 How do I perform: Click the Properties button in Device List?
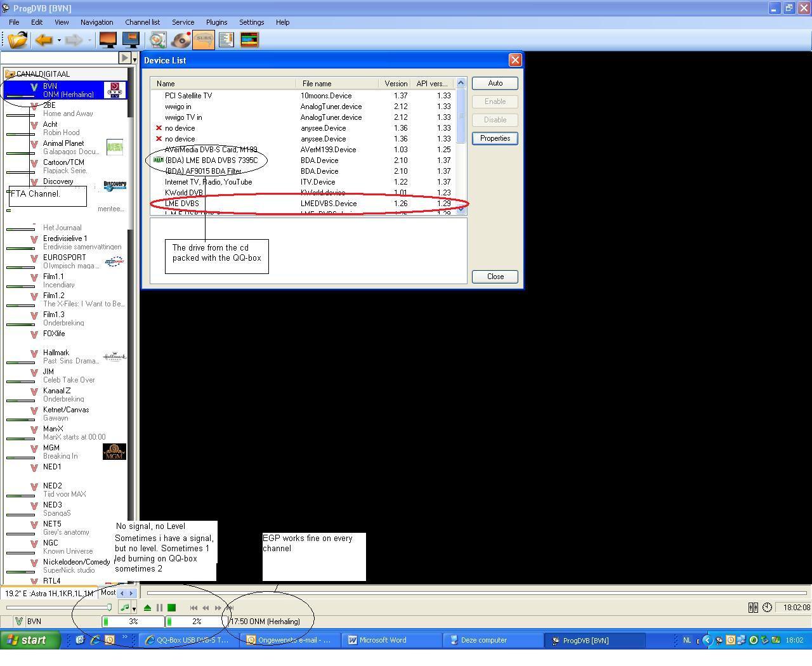(495, 138)
